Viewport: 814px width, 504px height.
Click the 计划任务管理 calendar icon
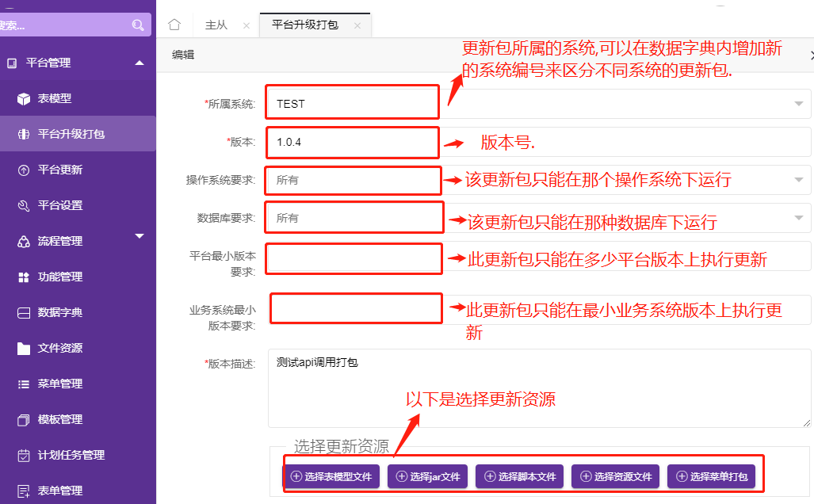[24, 456]
